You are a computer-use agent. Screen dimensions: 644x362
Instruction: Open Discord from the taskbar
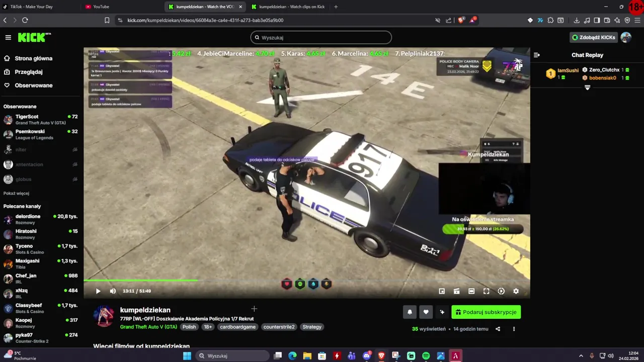click(x=367, y=356)
